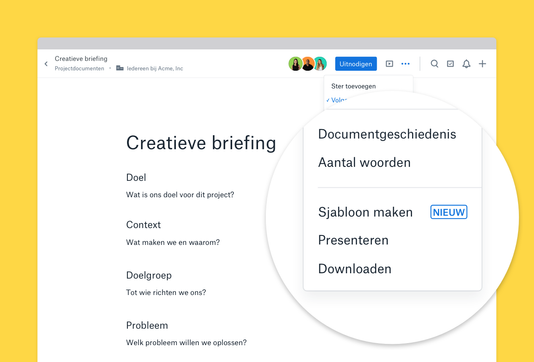Open the tasks checkbox icon
Image resolution: width=534 pixels, height=362 pixels.
(450, 64)
